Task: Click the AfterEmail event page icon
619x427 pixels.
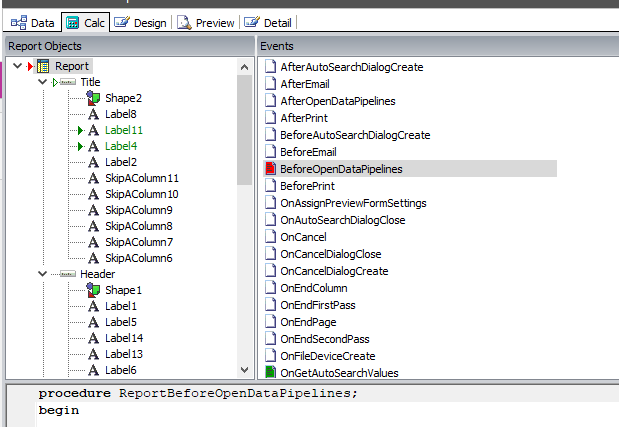Action: tap(270, 84)
